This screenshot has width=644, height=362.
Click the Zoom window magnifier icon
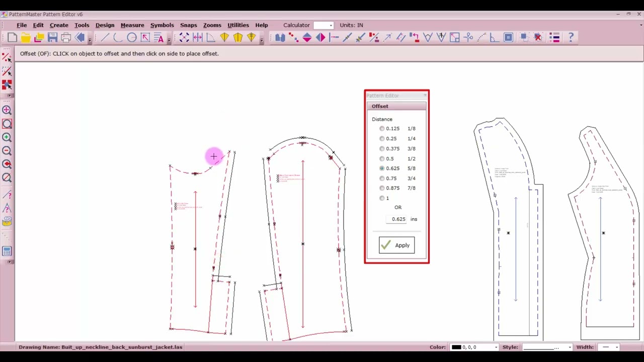(7, 124)
